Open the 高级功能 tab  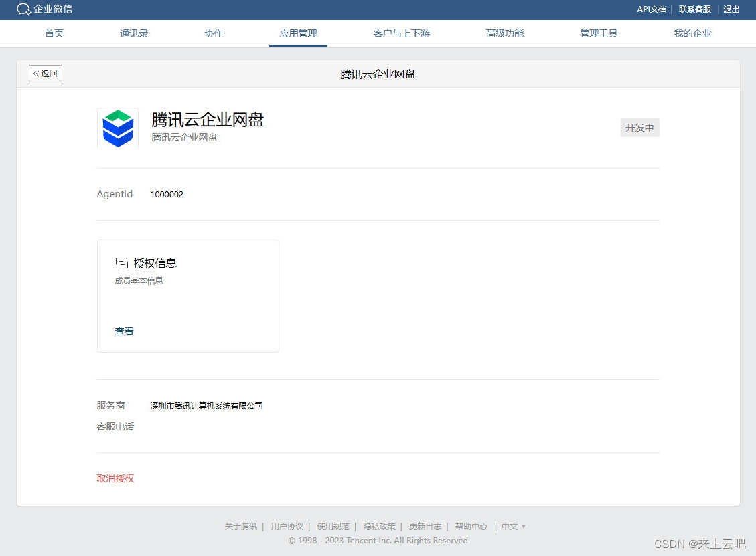[x=504, y=33]
